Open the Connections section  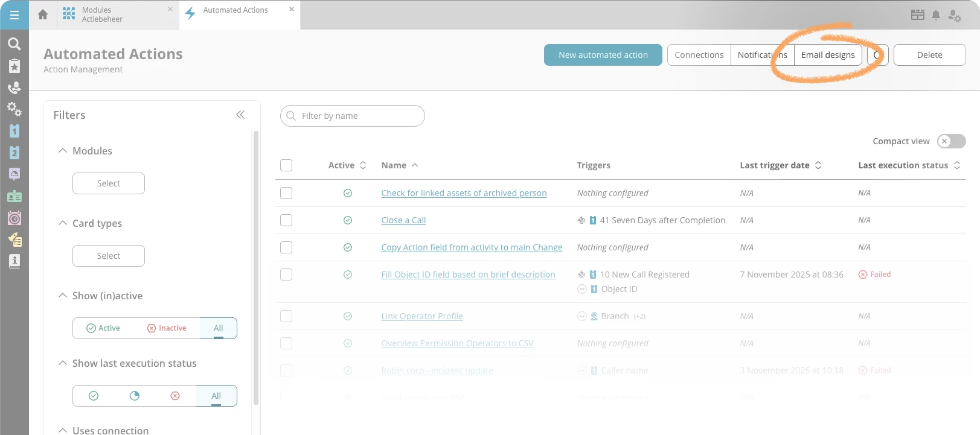(699, 55)
